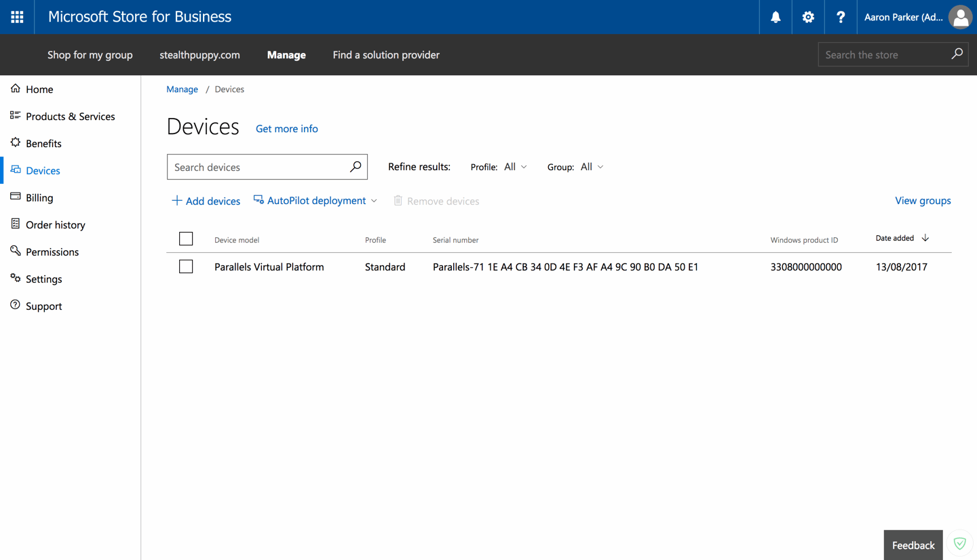
Task: Click the Remove devices trash icon
Action: point(398,201)
